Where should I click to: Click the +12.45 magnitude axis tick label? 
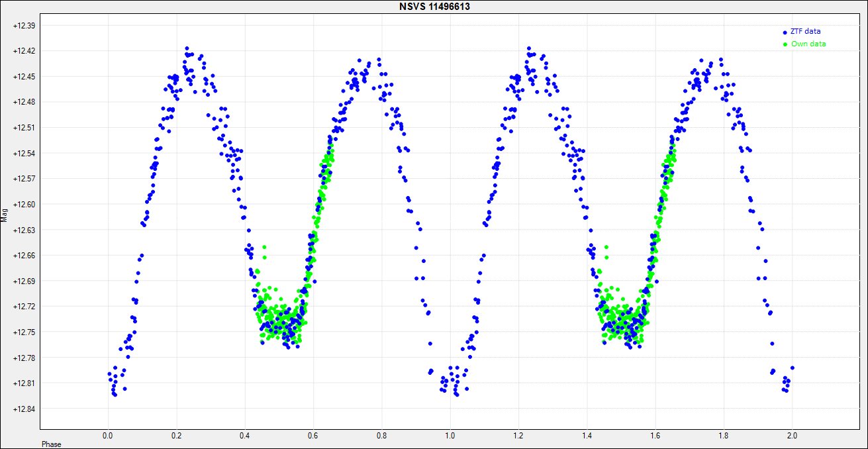coord(24,76)
